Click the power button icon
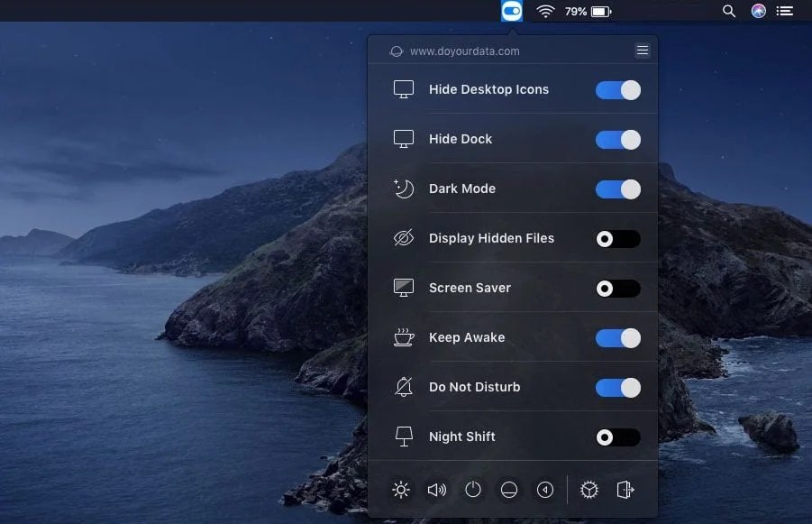The width and height of the screenshot is (812, 524). pos(472,490)
